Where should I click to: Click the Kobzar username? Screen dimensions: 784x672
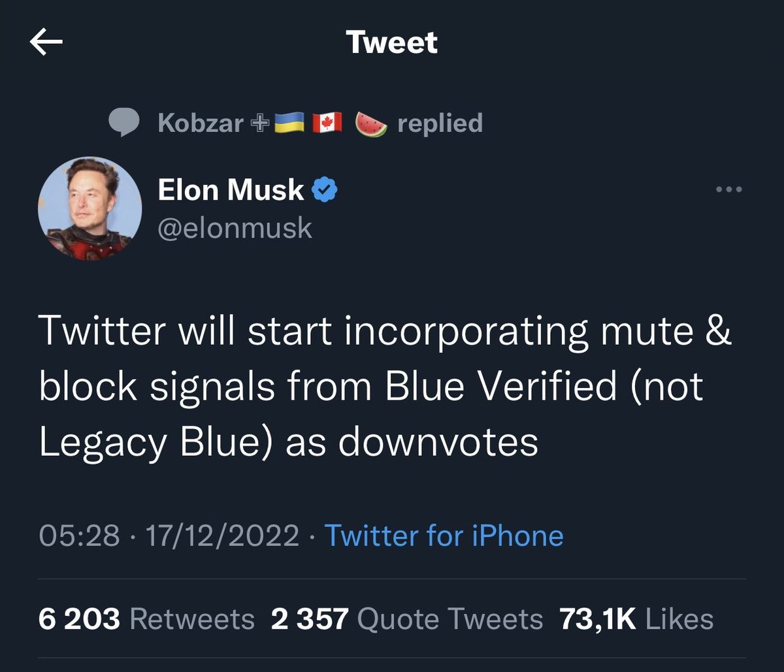(201, 123)
